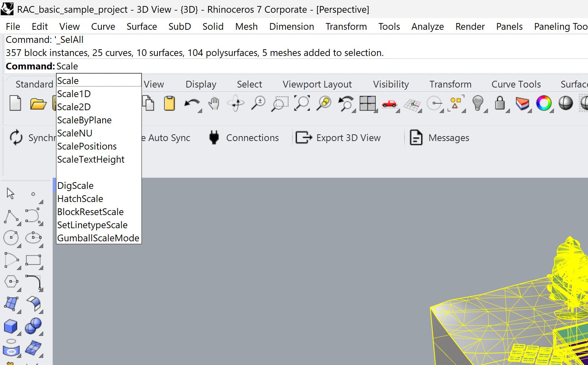Click the Hide objects light bulb icon

click(478, 103)
